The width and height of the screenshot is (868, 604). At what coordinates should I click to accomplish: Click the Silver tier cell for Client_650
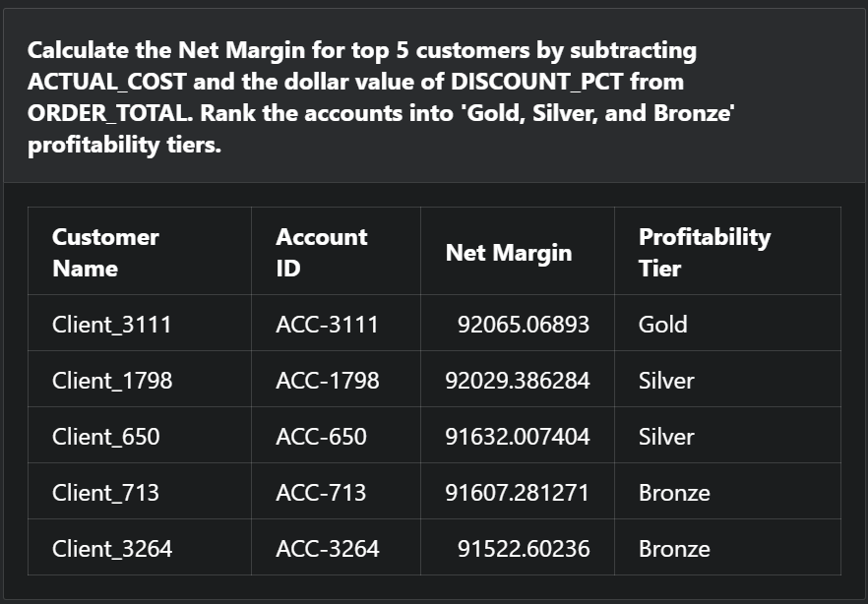[x=666, y=437]
